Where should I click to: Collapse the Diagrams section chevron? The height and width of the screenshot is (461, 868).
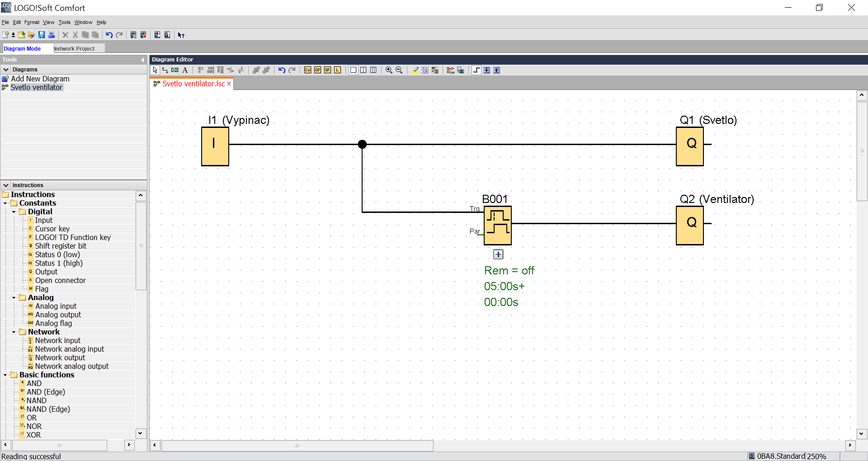6,70
